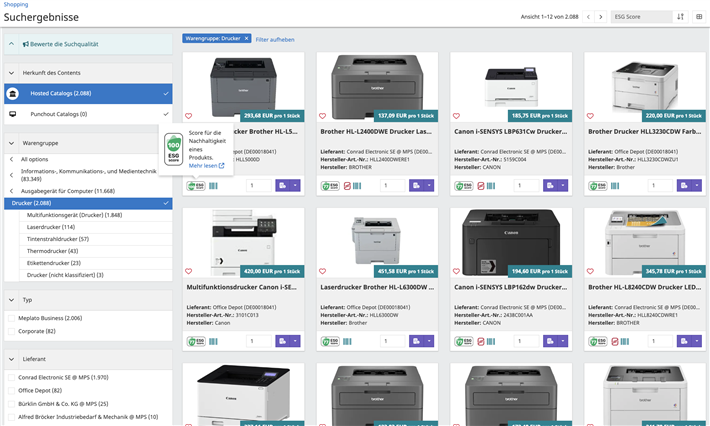This screenshot has width=710, height=426.
Task: Enable the Office Depot supplier filter
Action: [x=10, y=390]
